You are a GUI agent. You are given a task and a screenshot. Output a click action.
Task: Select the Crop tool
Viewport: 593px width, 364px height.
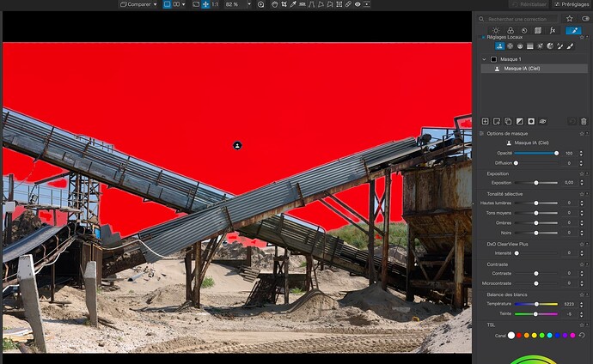click(284, 4)
